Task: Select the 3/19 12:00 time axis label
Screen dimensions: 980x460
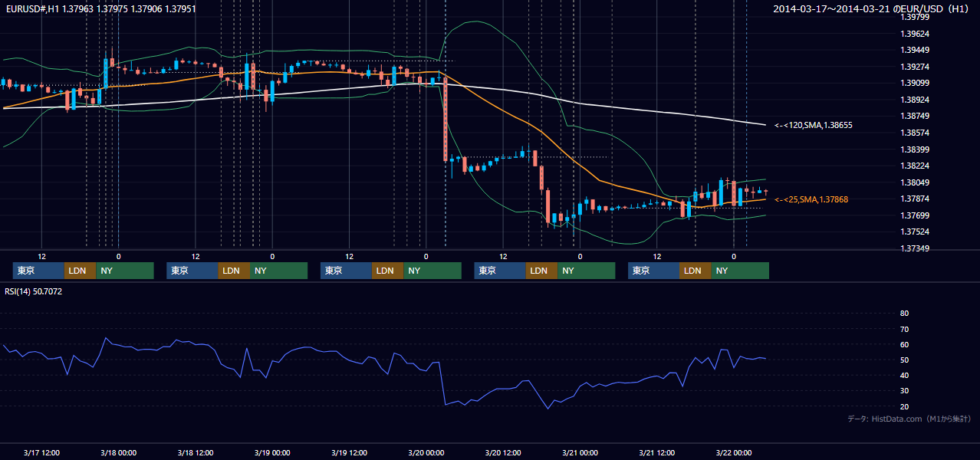Action: pos(349,453)
